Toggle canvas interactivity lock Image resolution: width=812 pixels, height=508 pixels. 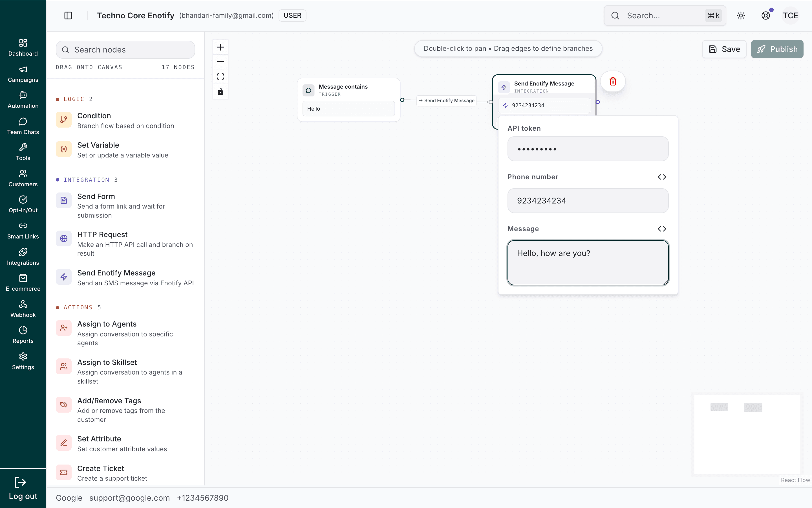tap(220, 91)
